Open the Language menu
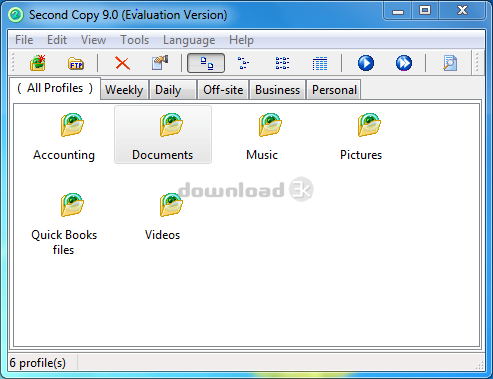The width and height of the screenshot is (493, 379). [x=189, y=40]
